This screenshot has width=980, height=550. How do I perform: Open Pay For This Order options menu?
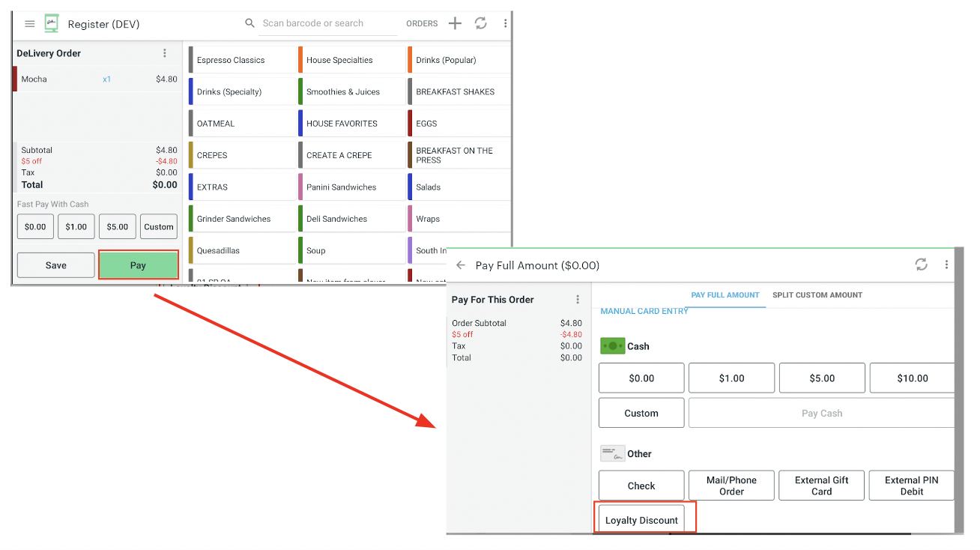[x=578, y=300]
